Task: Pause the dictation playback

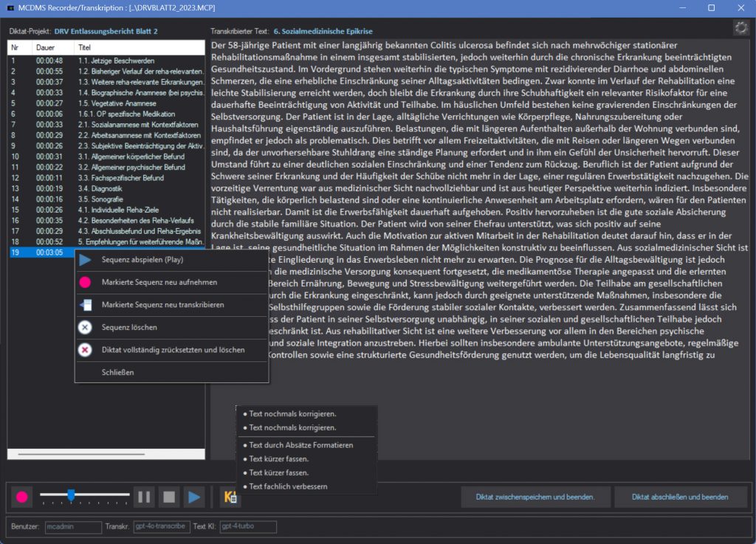Action: 144,497
